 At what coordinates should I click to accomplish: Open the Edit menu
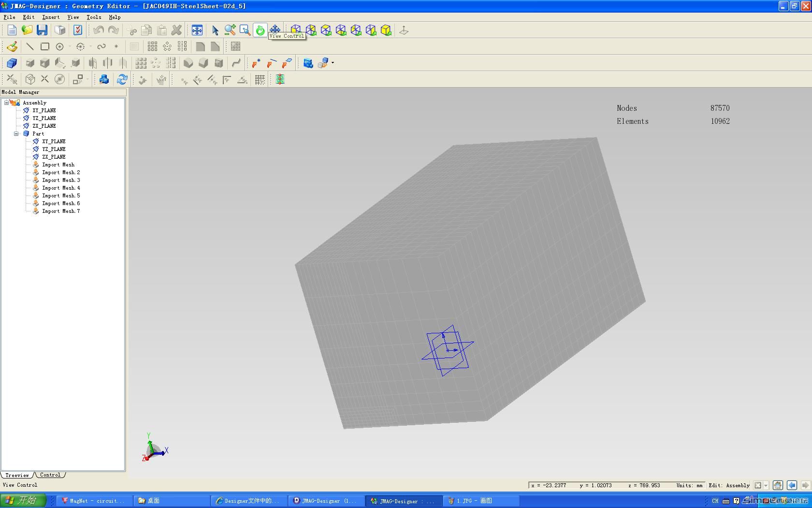[29, 17]
